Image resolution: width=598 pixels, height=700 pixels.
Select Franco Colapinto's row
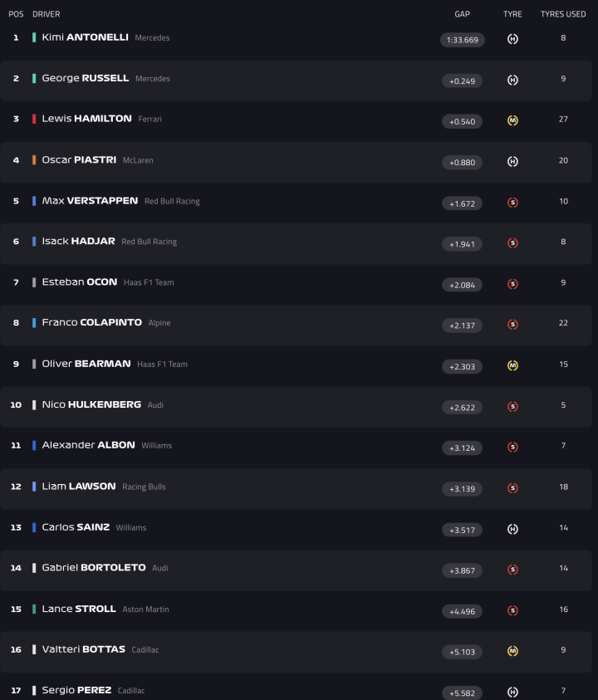coord(299,323)
